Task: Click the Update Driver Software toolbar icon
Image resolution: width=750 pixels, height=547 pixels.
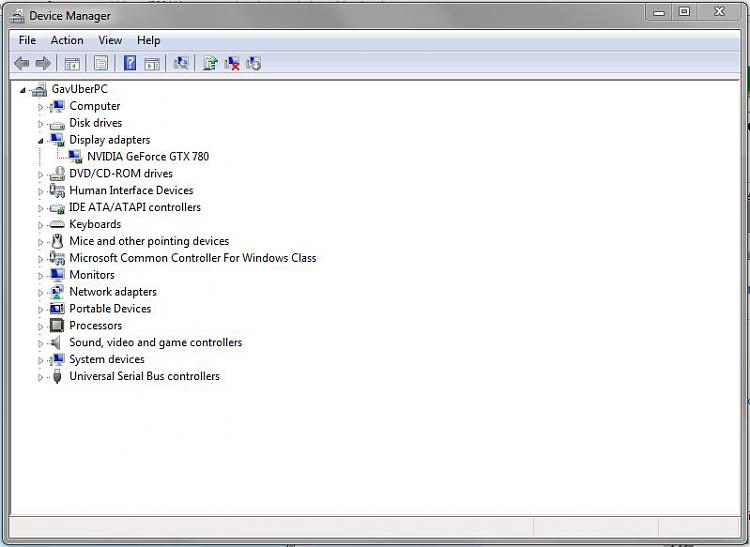Action: [x=210, y=63]
